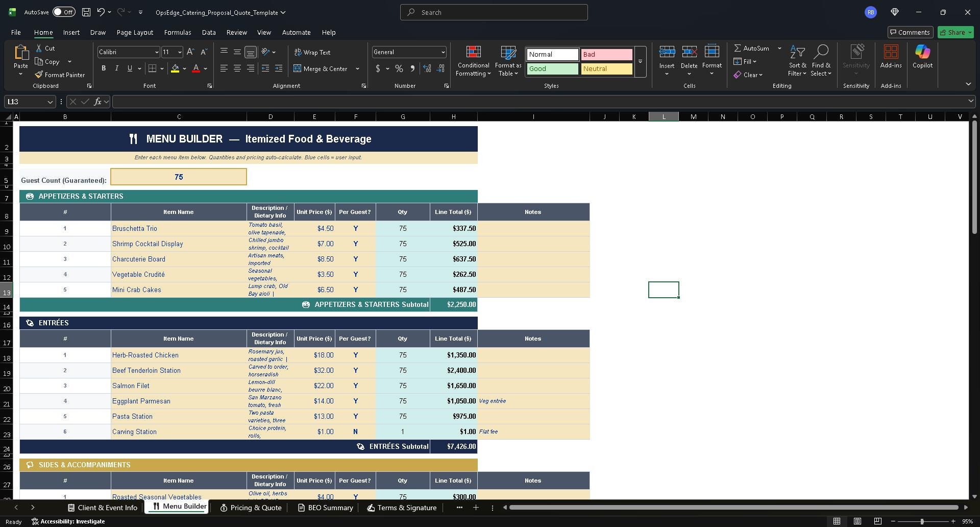Apply the Good cell style swatch
The width and height of the screenshot is (980, 527).
tap(552, 68)
